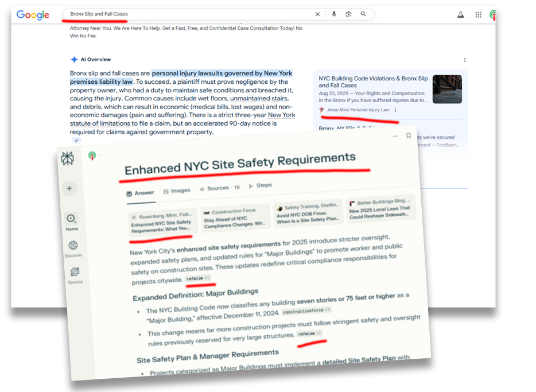Switch to the Images tab

point(177,191)
